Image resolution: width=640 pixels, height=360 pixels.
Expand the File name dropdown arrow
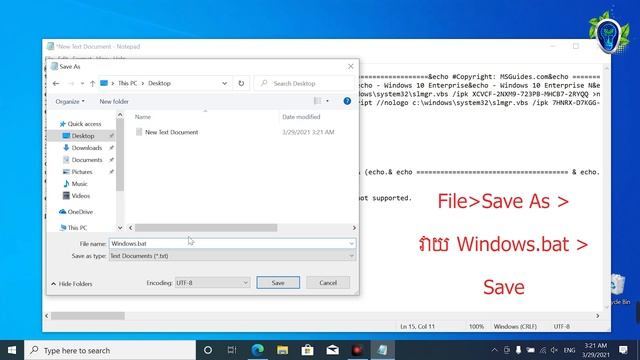click(351, 244)
